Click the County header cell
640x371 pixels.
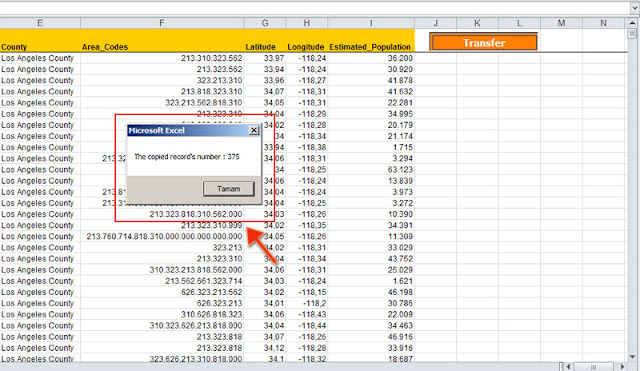point(40,40)
